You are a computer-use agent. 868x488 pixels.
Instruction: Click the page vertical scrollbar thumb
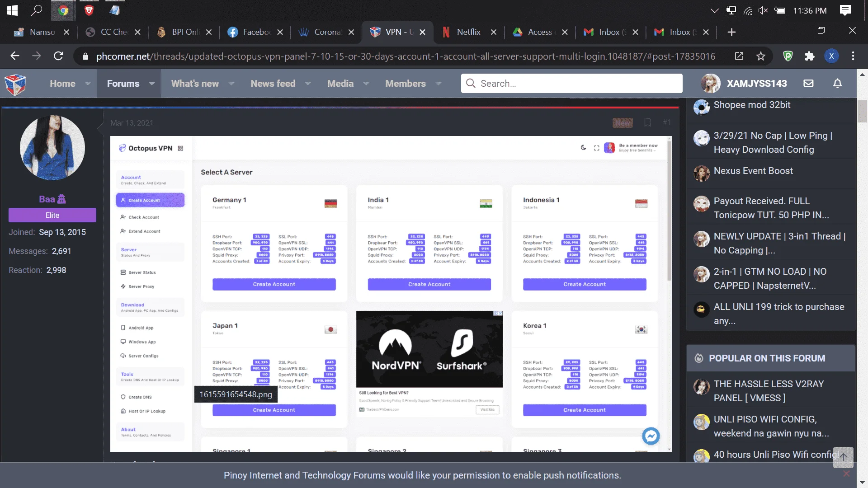pos(862,111)
